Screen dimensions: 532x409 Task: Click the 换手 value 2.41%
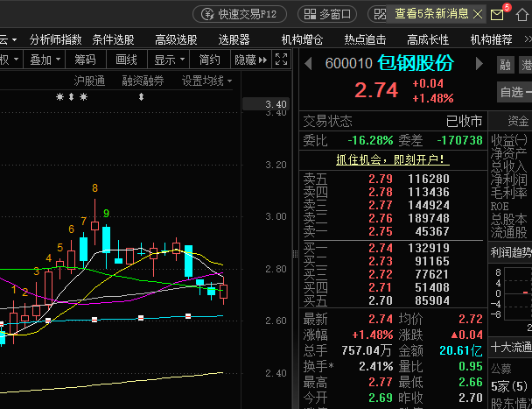tap(376, 366)
